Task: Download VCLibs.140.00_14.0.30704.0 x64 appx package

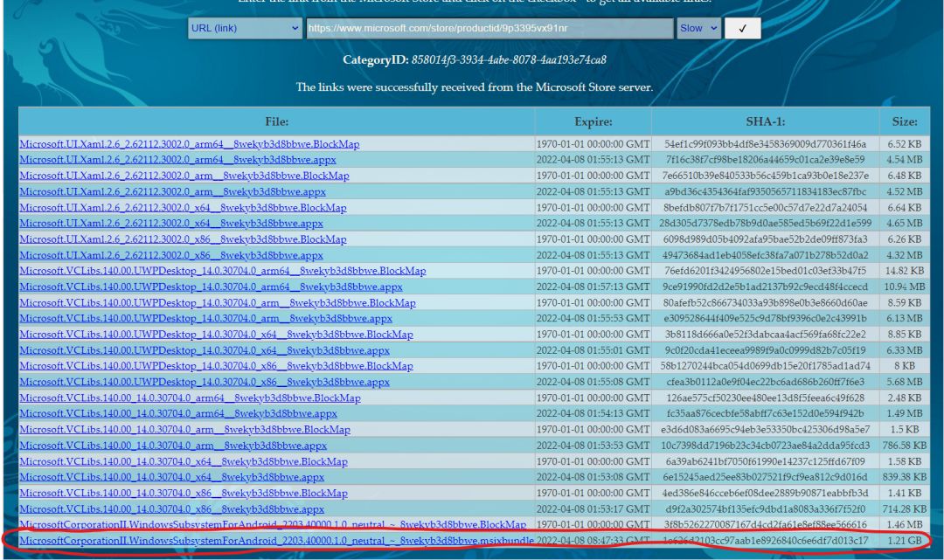Action: click(x=171, y=477)
